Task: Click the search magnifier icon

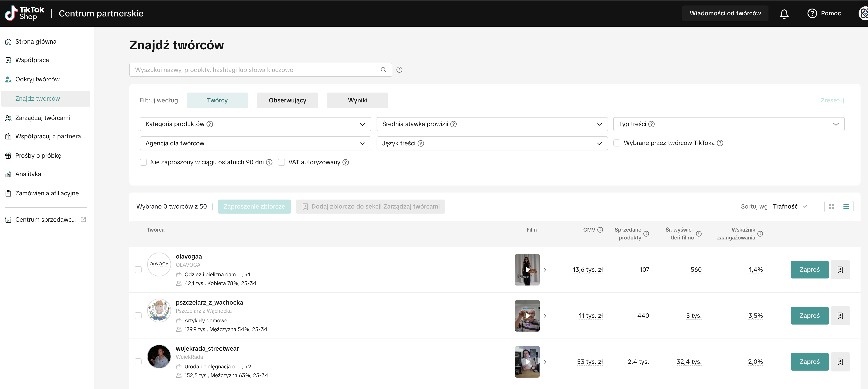Action: (x=383, y=70)
